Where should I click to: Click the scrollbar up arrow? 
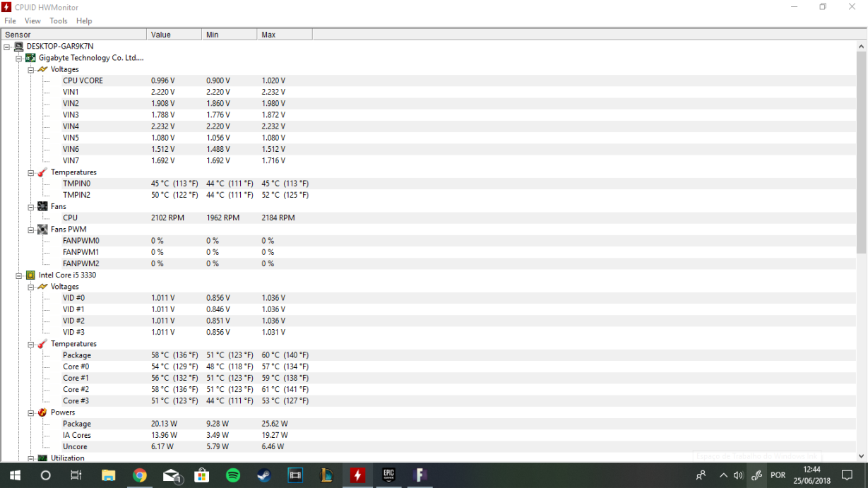pos(861,46)
